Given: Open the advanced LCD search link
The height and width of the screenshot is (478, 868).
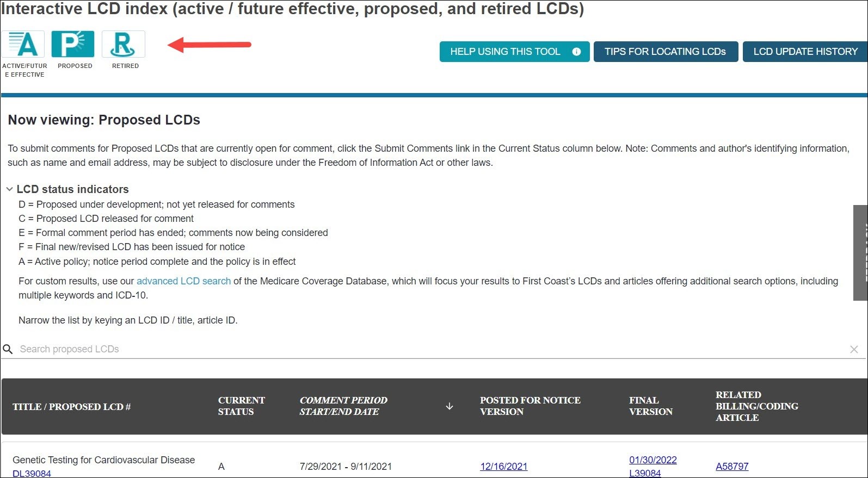Looking at the screenshot, I should [x=183, y=281].
